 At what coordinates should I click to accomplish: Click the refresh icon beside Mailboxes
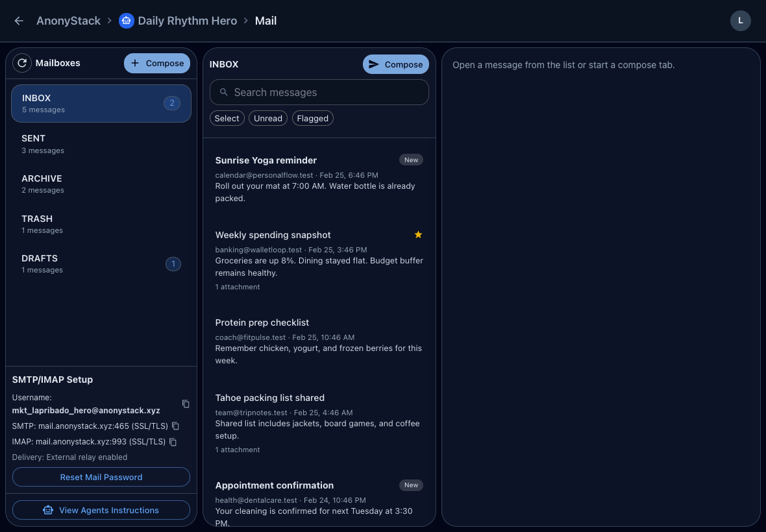click(21, 63)
